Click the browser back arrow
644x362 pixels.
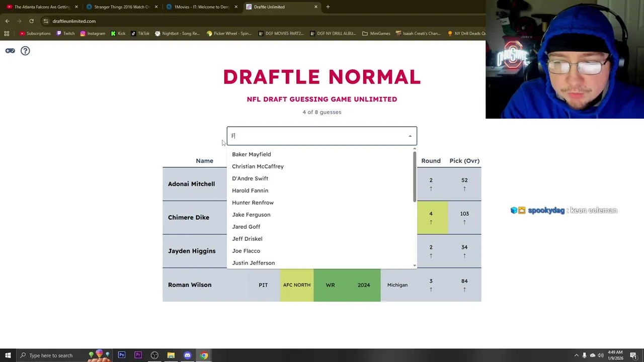point(7,21)
